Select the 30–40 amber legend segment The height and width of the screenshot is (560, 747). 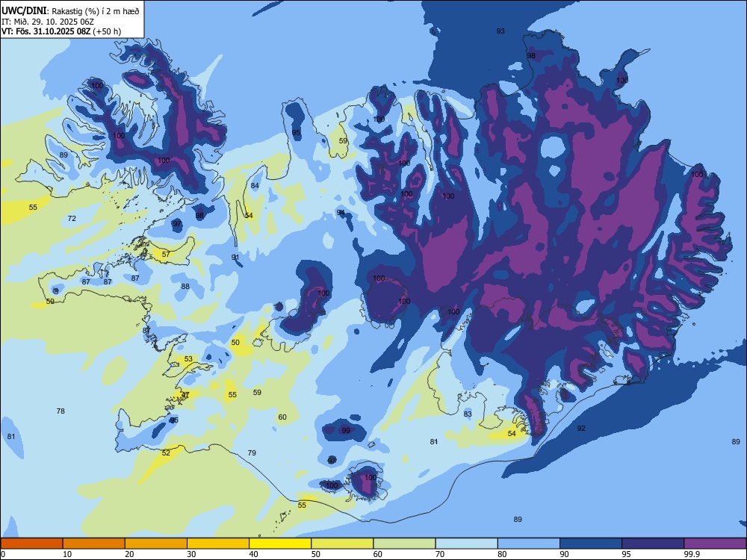(x=218, y=544)
